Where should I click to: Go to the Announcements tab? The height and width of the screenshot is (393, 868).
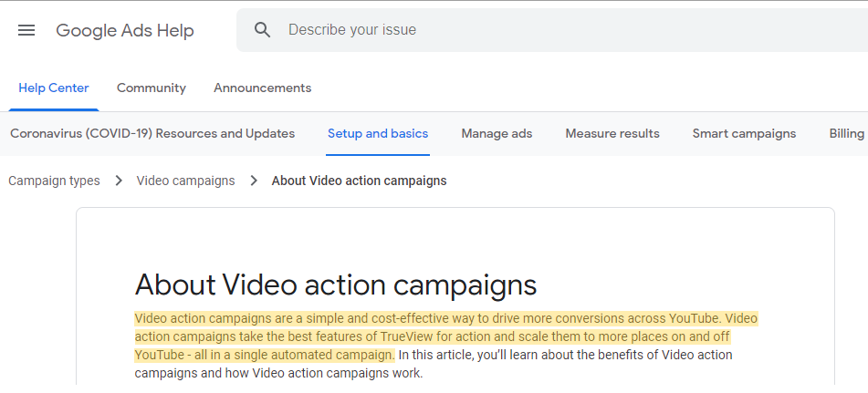[x=262, y=88]
